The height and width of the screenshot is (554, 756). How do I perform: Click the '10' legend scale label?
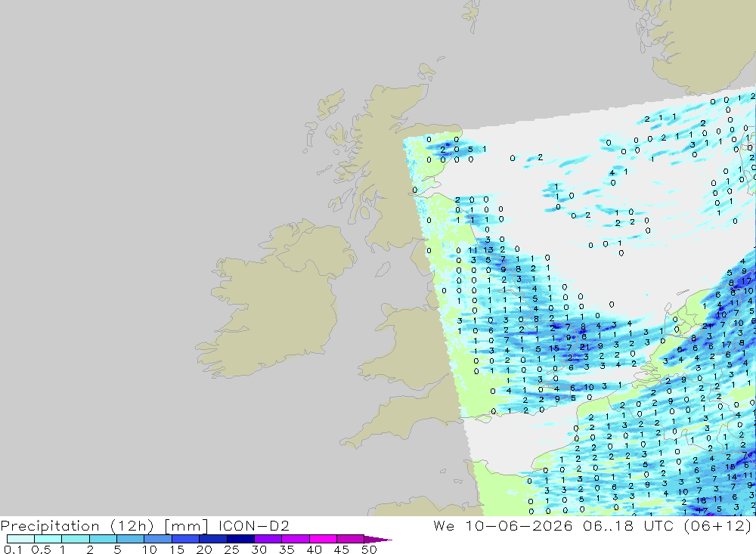(150, 549)
